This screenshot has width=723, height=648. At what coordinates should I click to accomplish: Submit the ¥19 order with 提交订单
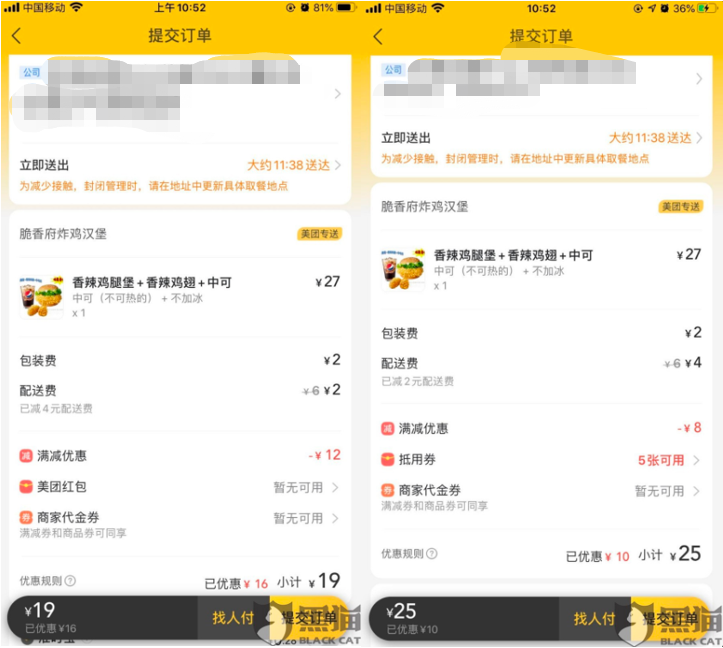click(x=309, y=618)
